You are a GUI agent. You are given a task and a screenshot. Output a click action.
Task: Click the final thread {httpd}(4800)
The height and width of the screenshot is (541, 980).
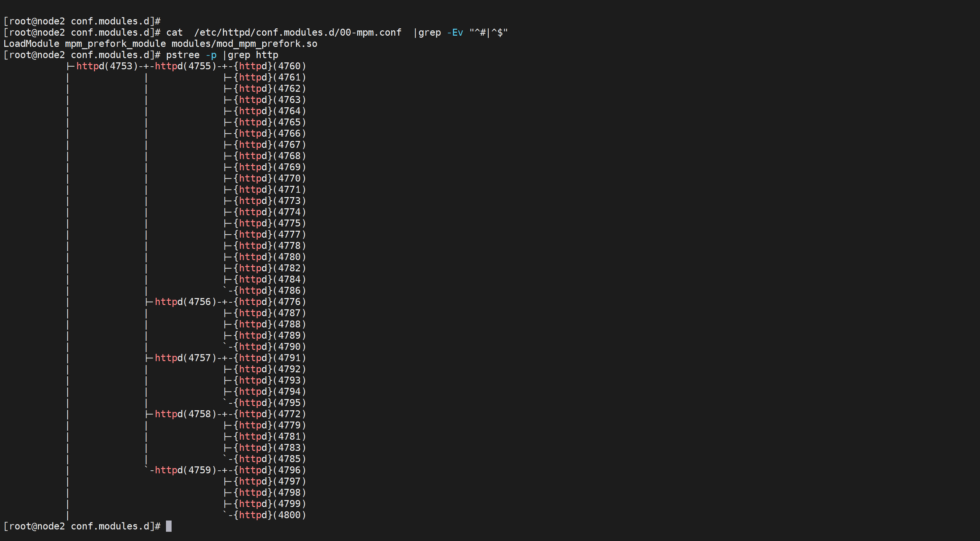(x=270, y=515)
